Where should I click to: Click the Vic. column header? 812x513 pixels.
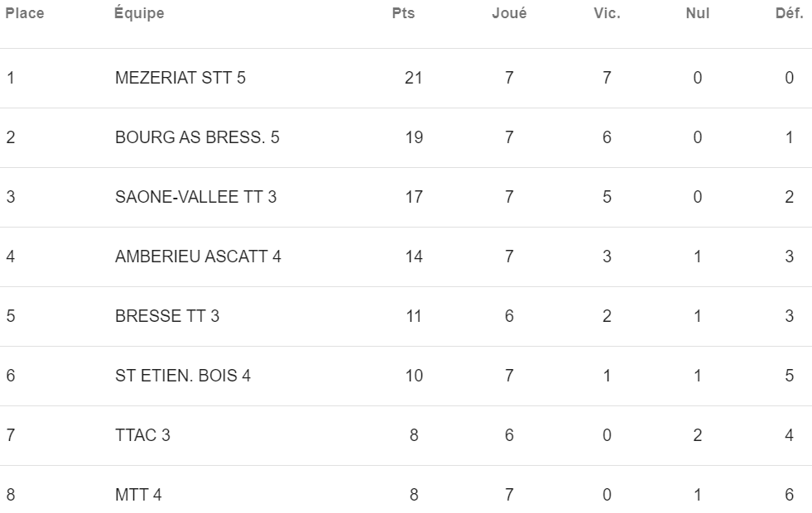coord(607,13)
